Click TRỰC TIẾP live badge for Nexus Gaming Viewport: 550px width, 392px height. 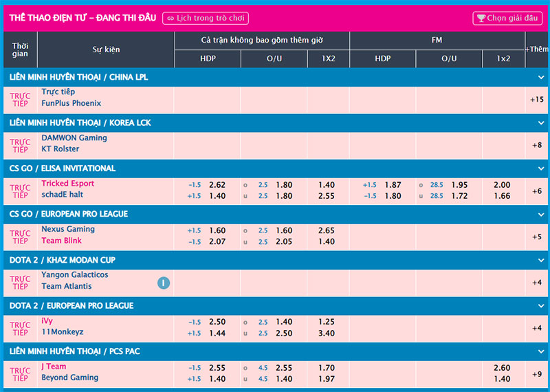click(x=20, y=237)
